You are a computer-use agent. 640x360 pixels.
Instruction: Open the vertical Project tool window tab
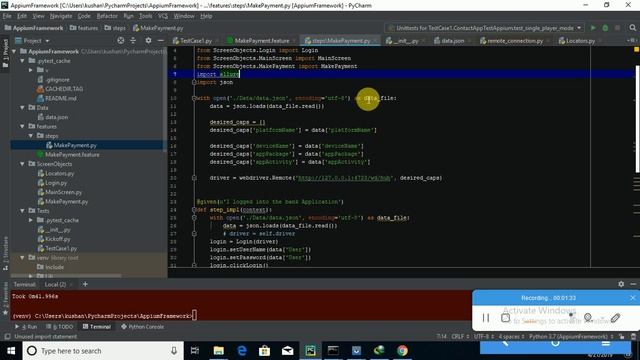tap(5, 53)
